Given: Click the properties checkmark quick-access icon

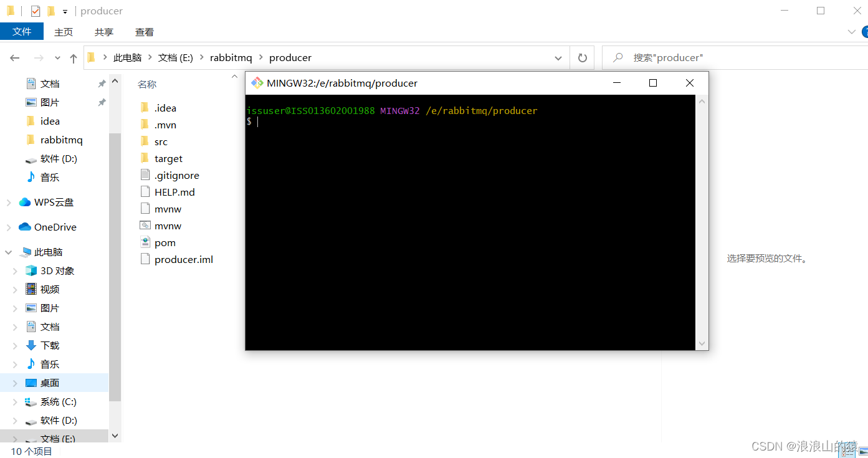Looking at the screenshot, I should tap(35, 11).
